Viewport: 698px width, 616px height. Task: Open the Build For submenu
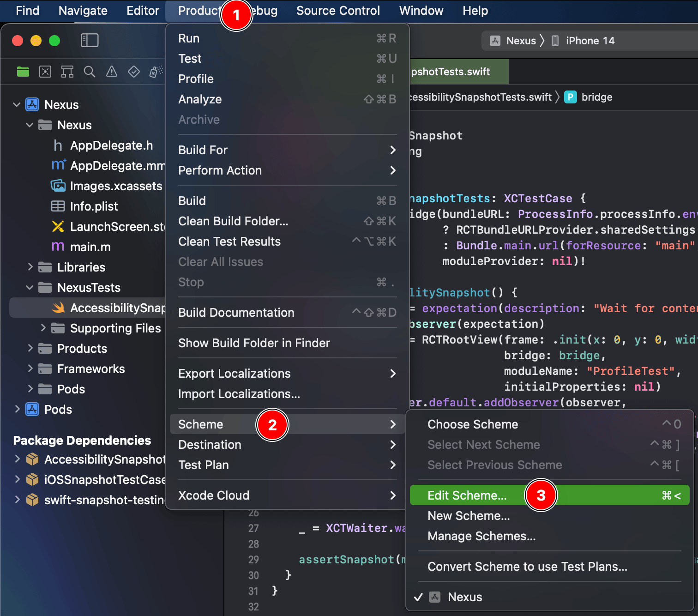point(287,150)
